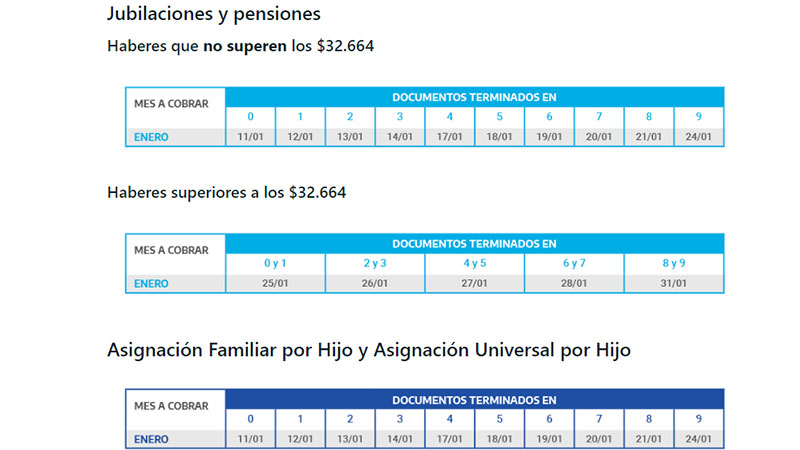
Task: Click the 25/01 date cell
Action: pos(275,284)
